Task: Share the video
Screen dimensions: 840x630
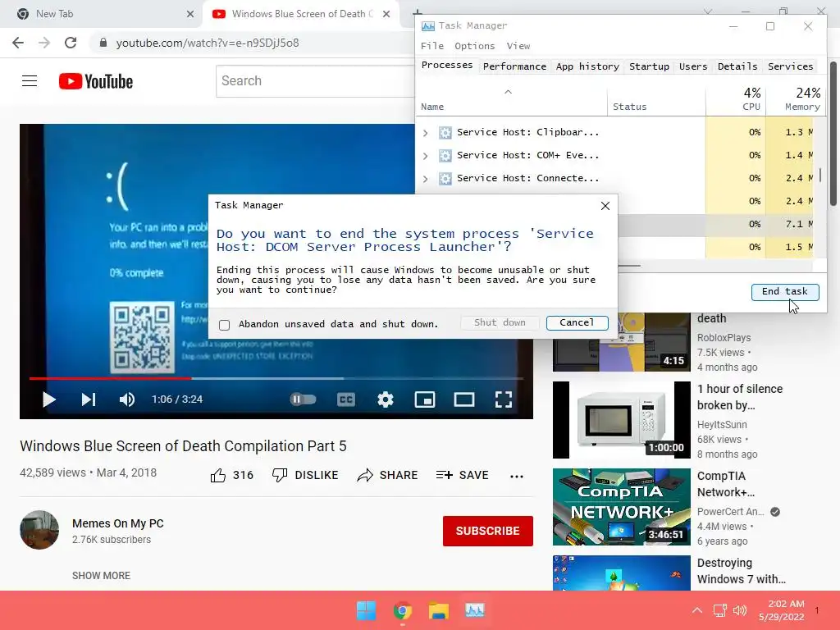Action: click(x=387, y=475)
